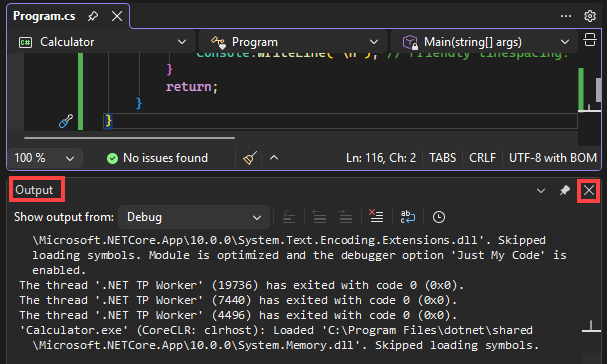Click the Go to previous message icon
Viewport: 607px width, 364px height.
click(x=319, y=217)
